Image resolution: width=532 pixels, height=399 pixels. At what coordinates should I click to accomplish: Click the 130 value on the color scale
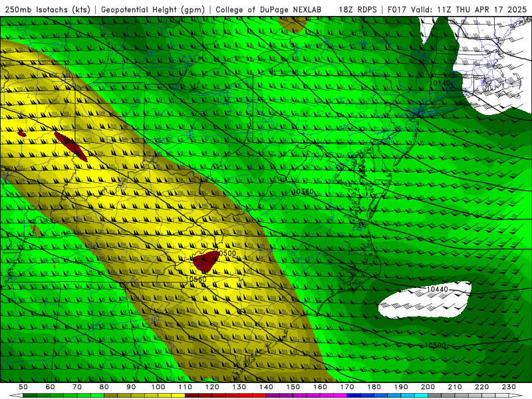pyautogui.click(x=239, y=387)
